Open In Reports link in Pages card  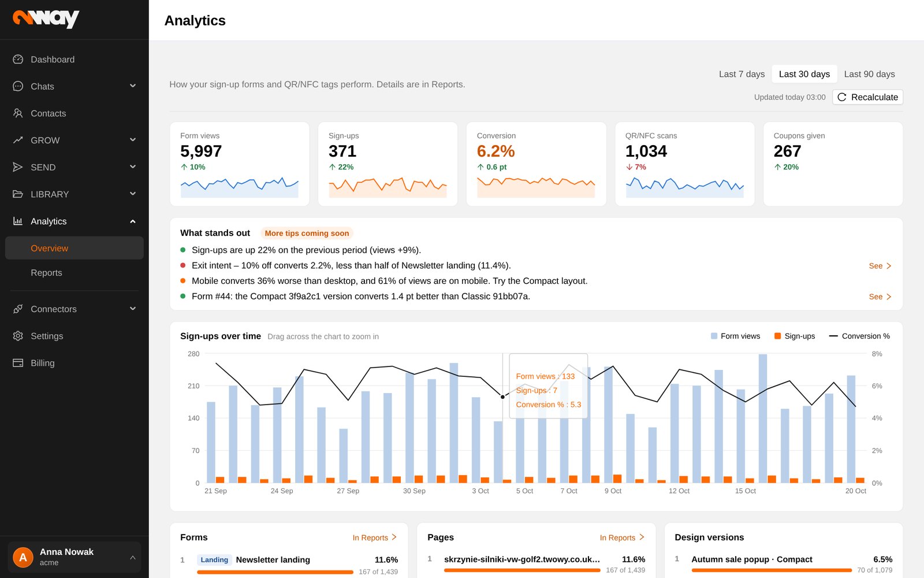coord(622,538)
